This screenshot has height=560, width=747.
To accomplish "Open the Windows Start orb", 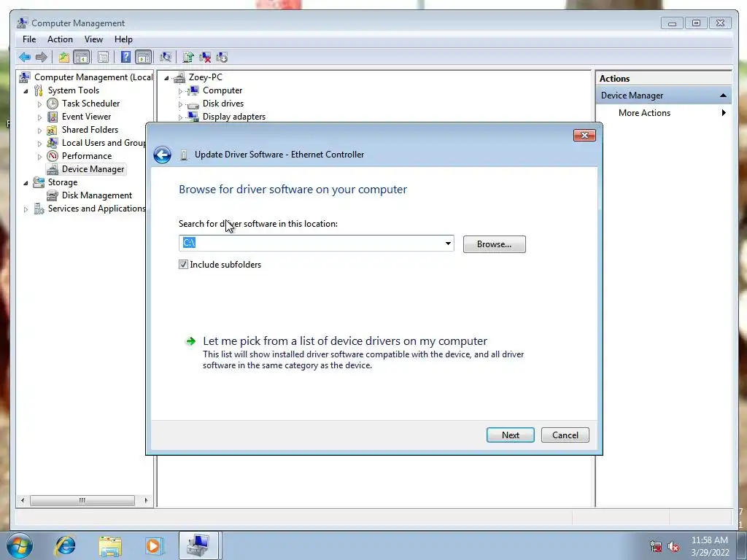I will click(20, 545).
